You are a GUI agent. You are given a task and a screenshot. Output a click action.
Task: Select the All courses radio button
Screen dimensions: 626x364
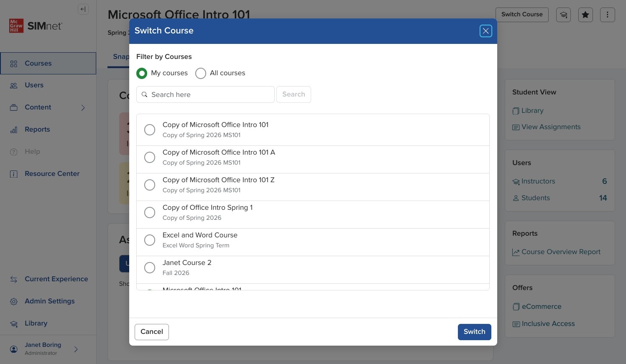coord(201,73)
